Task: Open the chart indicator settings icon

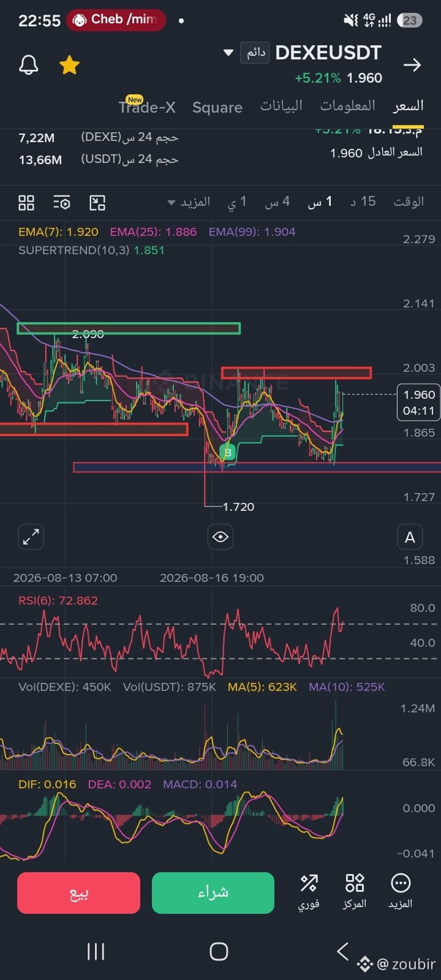Action: [x=62, y=202]
